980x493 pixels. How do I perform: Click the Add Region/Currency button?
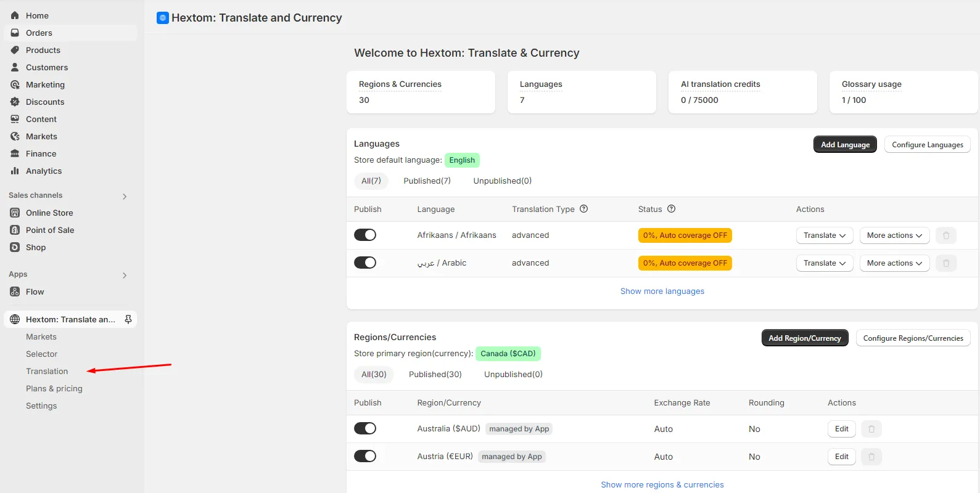click(x=805, y=338)
